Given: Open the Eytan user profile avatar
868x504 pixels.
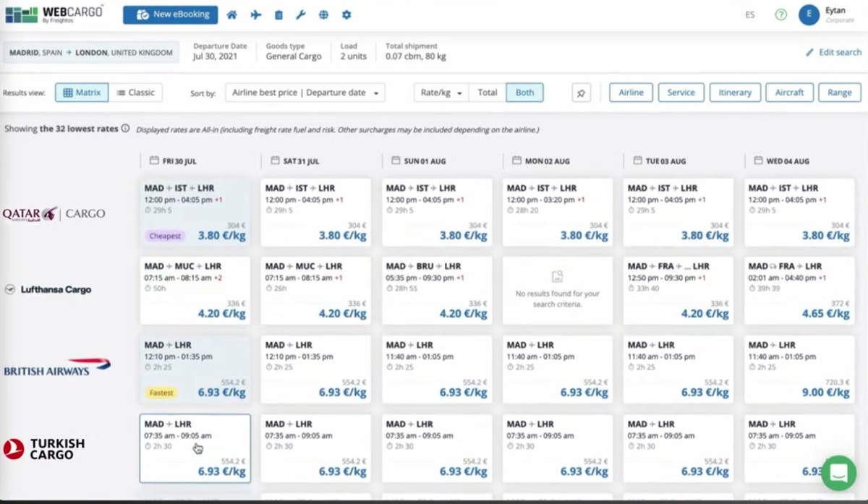Looking at the screenshot, I should point(809,14).
